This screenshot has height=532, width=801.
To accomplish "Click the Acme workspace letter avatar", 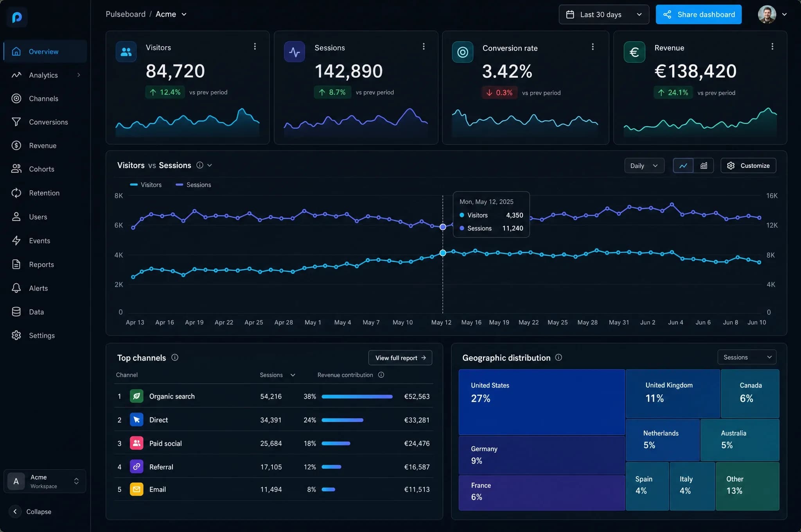I will pos(16,481).
